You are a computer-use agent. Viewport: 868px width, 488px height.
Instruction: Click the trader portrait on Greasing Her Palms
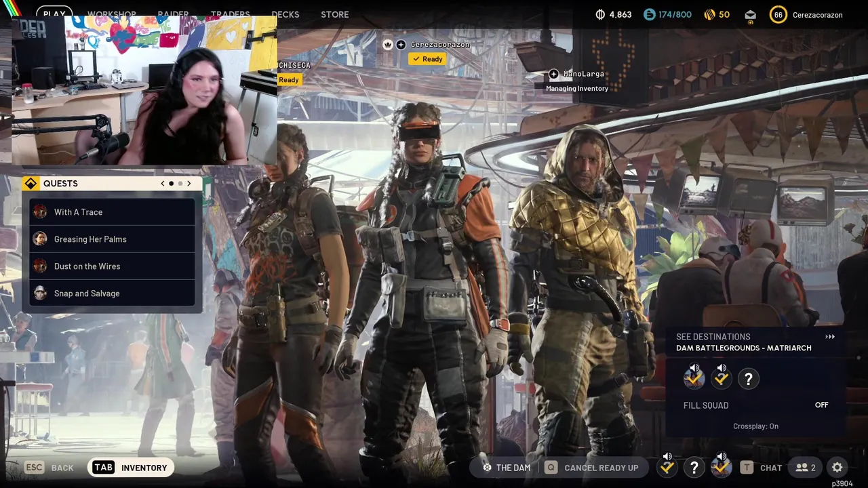(41, 239)
